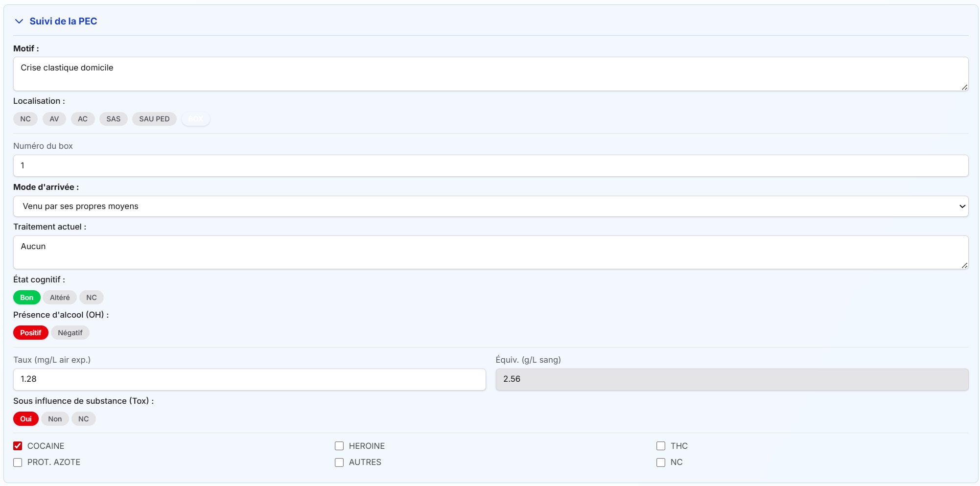980x486 pixels.
Task: Uncheck the COCAINE checkbox
Action: (18, 446)
